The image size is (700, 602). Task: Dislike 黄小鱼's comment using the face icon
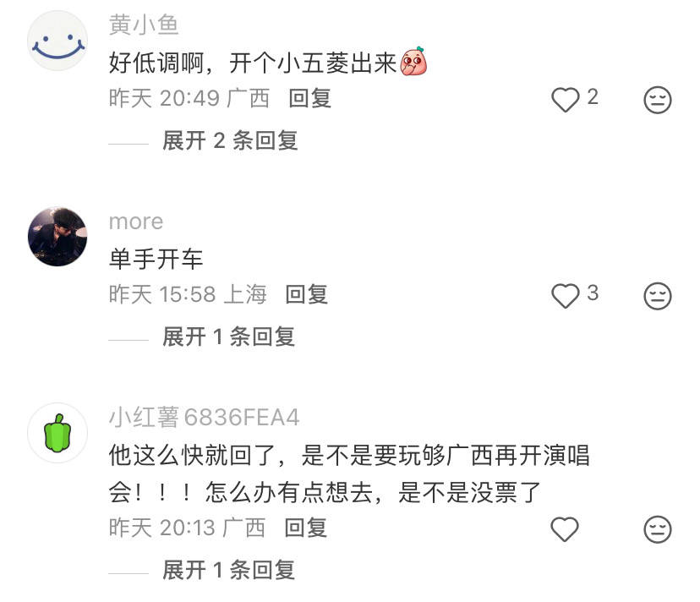coord(657,100)
